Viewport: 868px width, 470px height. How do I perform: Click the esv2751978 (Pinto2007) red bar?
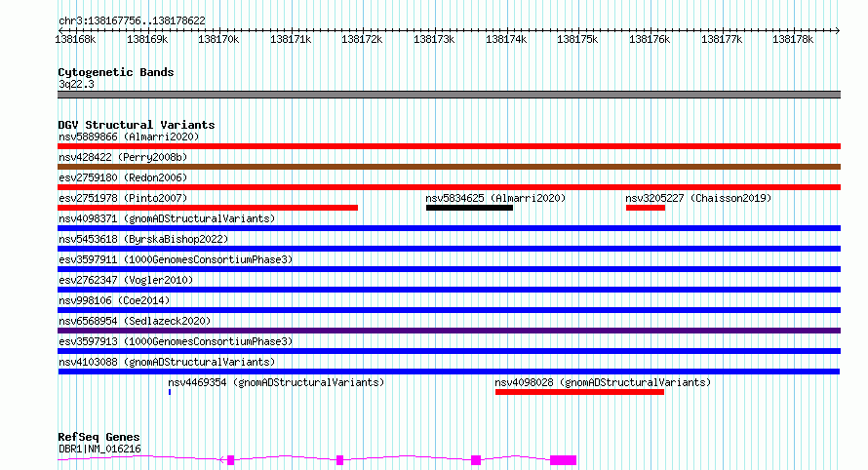point(208,208)
